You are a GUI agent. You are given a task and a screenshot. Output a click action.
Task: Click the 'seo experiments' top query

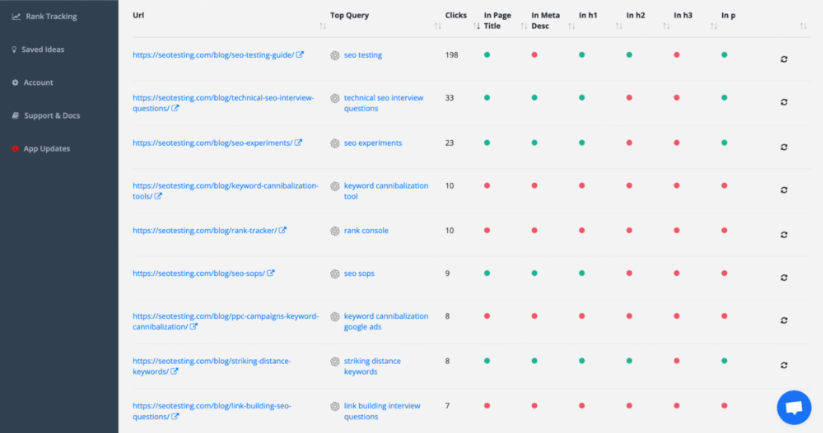[373, 143]
